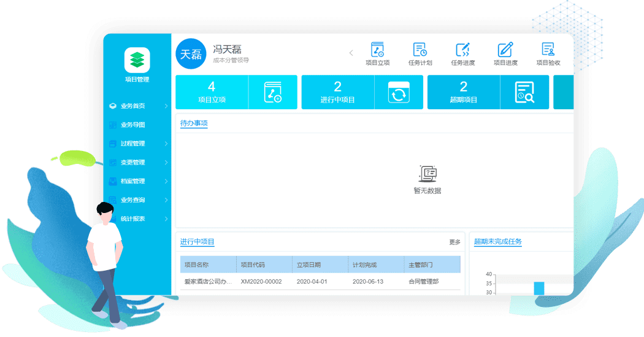
Task: Select the 任务进度 toolbar icon
Action: point(462,50)
